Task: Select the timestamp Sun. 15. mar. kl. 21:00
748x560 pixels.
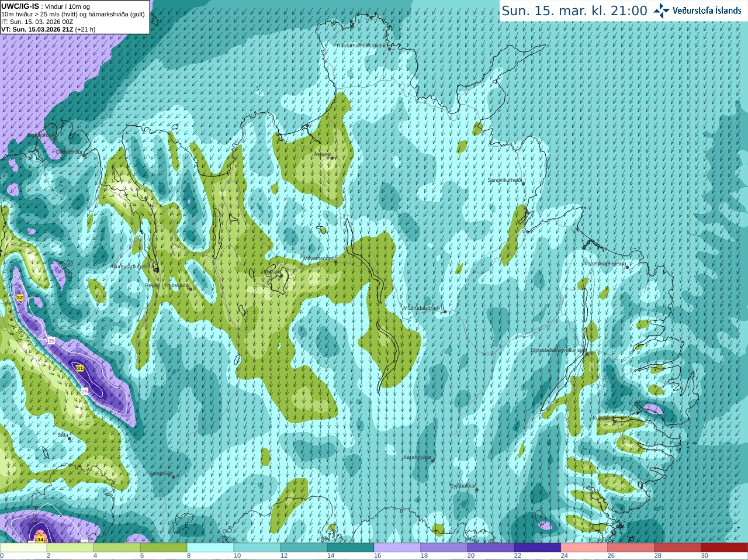Action: coord(574,11)
